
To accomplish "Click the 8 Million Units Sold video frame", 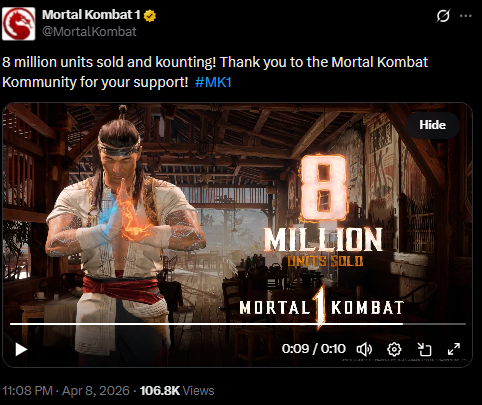I will 238,235.
